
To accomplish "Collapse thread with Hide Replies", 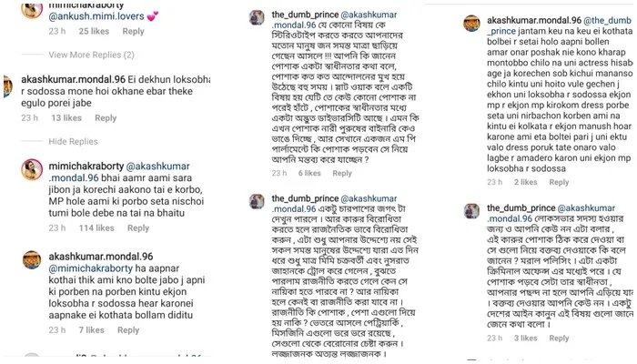I will [73, 141].
